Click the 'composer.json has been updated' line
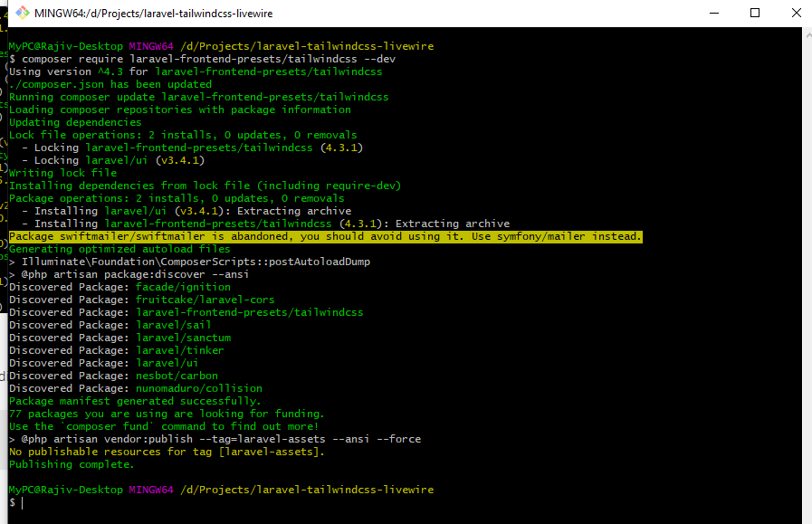This screenshot has height=524, width=812. click(x=110, y=84)
